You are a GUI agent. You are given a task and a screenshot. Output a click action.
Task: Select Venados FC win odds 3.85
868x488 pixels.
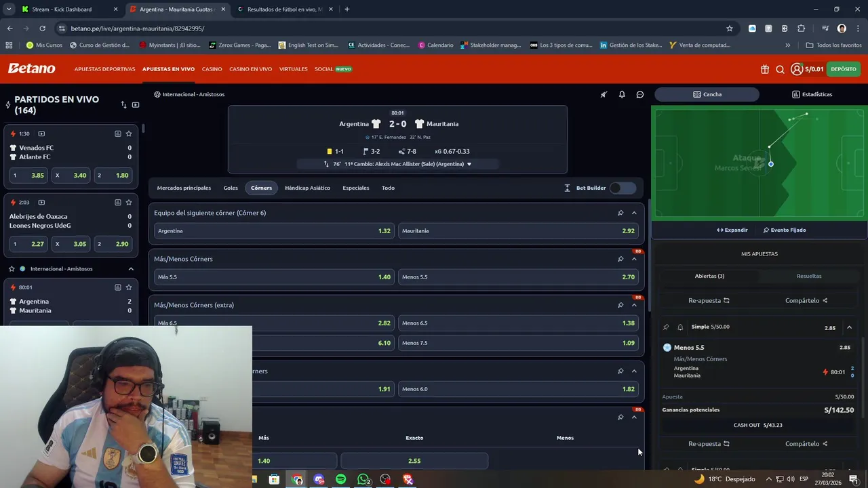tap(28, 176)
